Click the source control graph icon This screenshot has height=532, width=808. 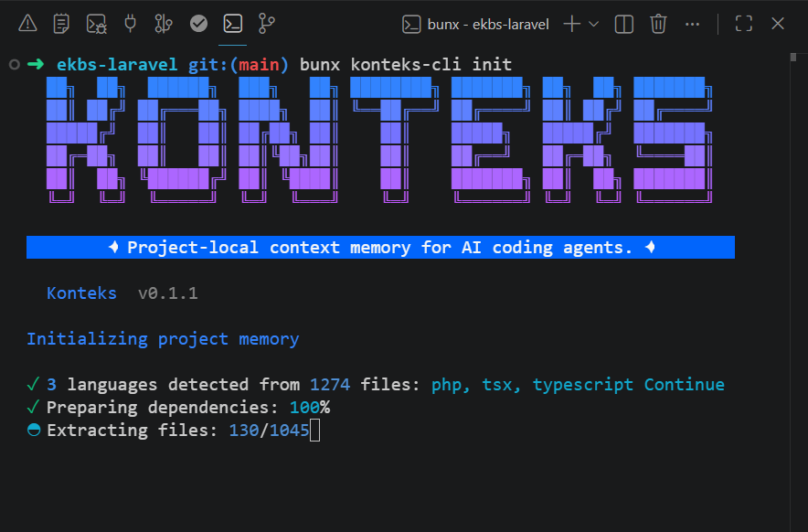(x=164, y=24)
